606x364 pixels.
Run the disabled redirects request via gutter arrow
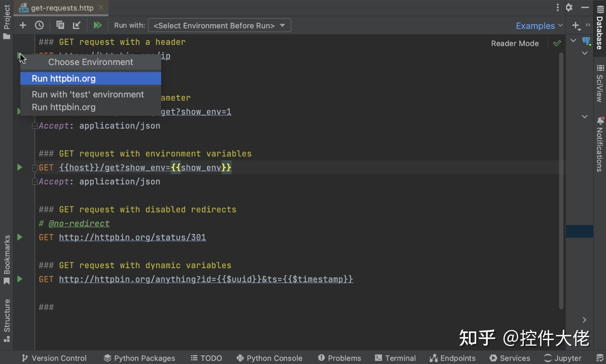(19, 237)
